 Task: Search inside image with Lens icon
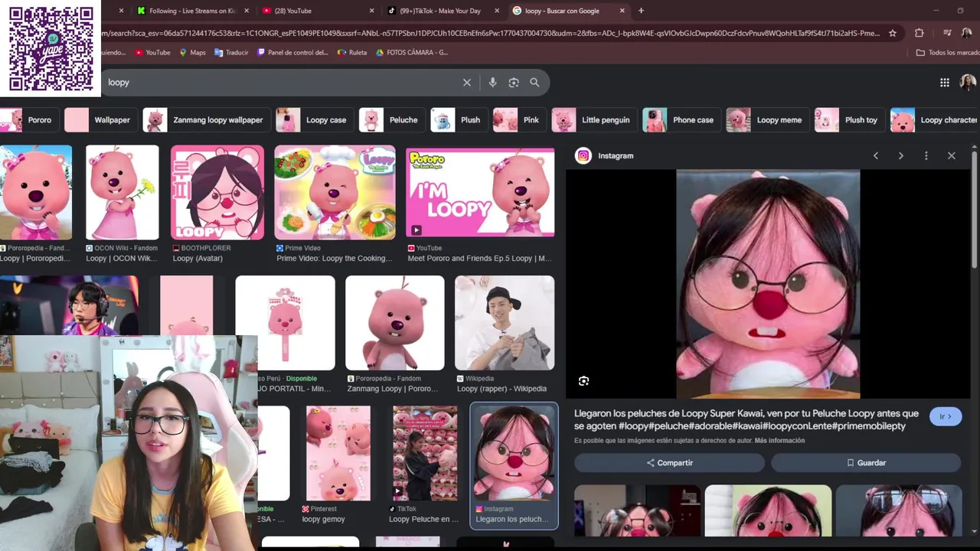point(583,381)
